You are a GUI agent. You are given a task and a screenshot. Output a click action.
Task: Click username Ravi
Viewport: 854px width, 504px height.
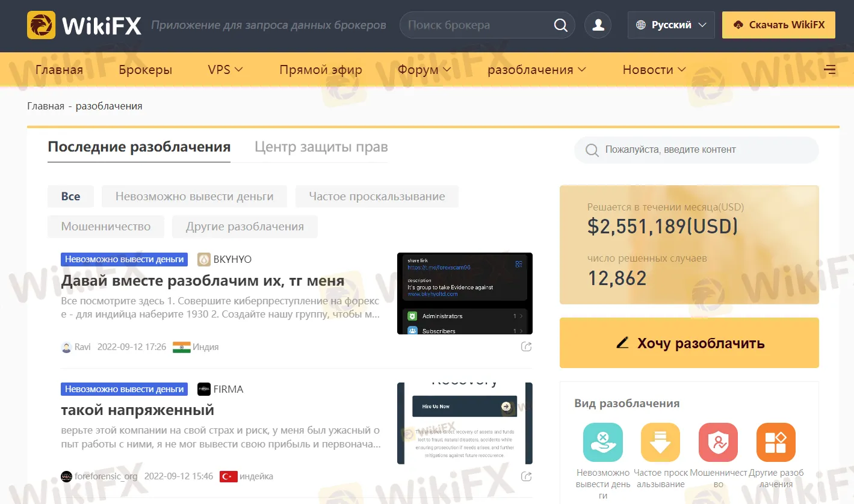coord(82,347)
